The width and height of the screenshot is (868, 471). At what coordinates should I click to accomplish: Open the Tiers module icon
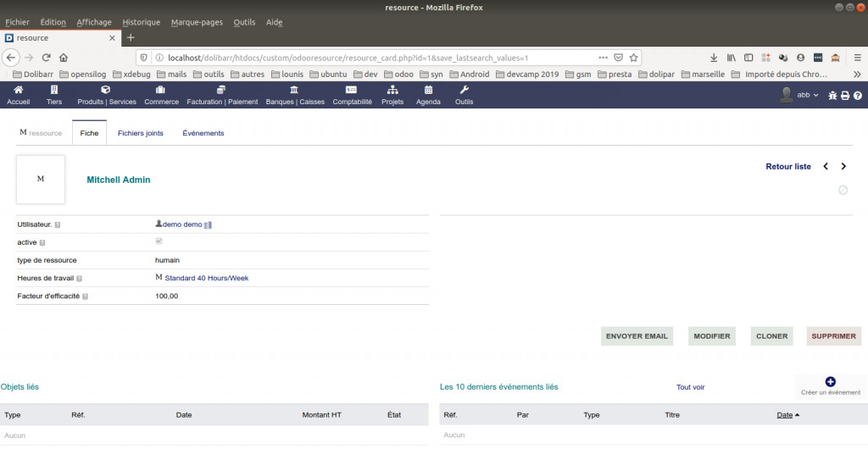(x=54, y=90)
